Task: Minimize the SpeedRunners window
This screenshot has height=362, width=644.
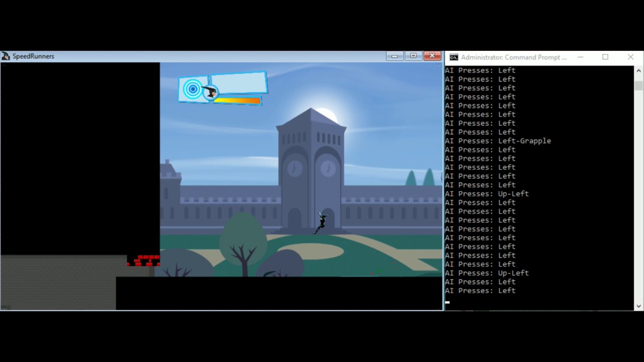Action: [394, 56]
